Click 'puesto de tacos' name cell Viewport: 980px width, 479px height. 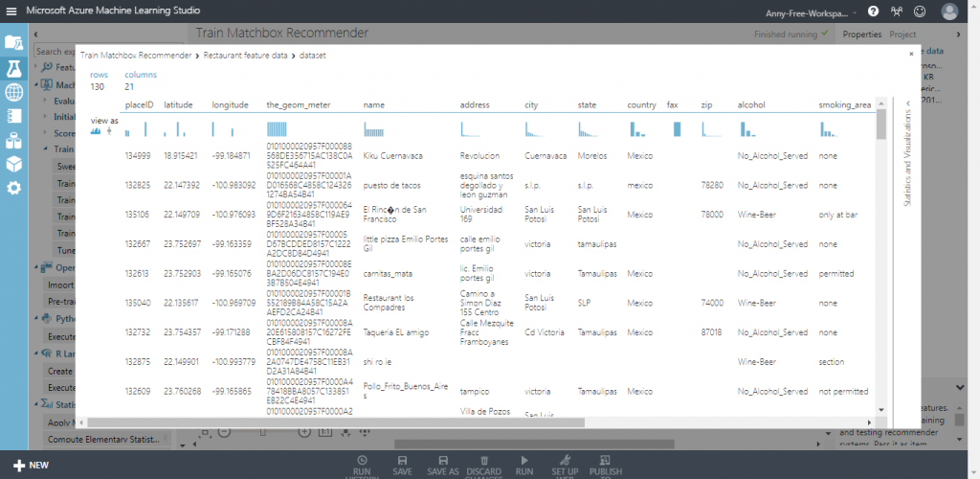pos(391,185)
